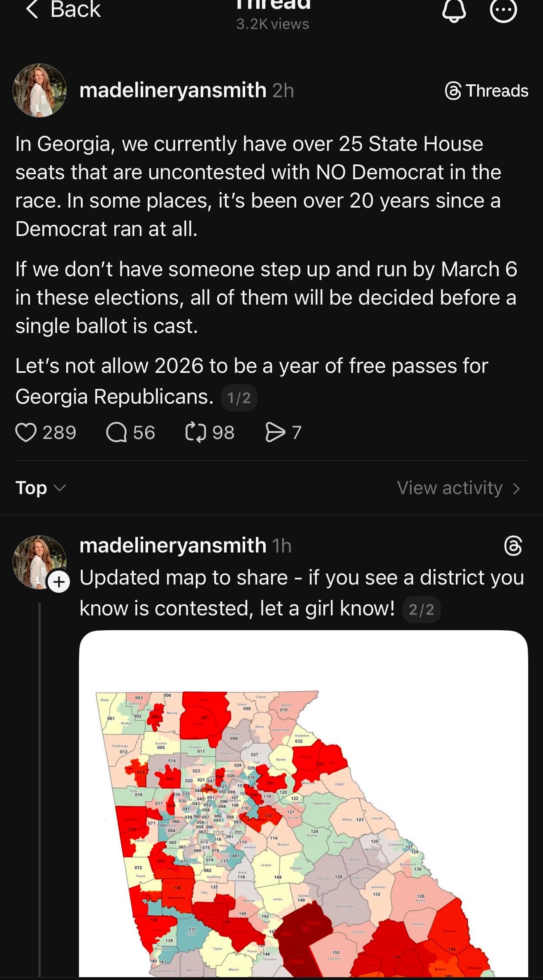
Task: Tap the 2/2 thread counter badge
Action: click(x=421, y=609)
